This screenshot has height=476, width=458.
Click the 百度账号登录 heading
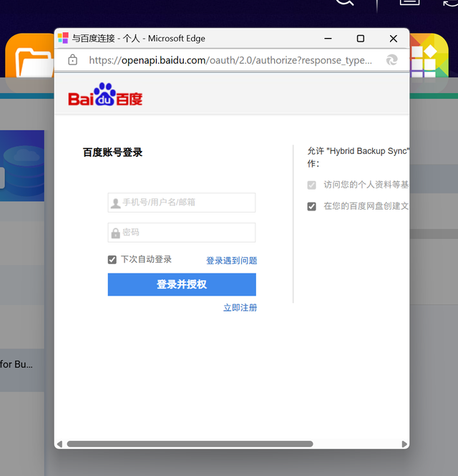coord(112,152)
